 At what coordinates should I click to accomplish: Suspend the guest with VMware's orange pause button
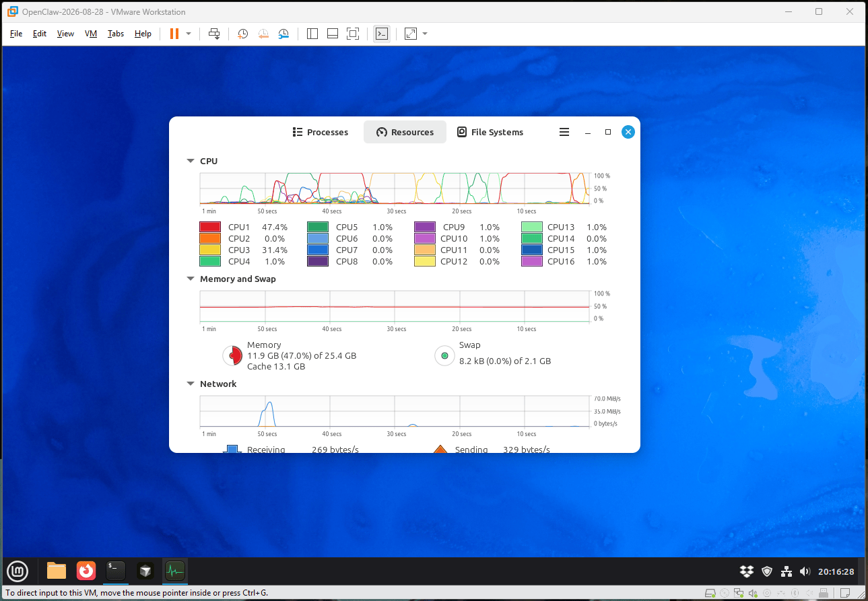tap(174, 34)
